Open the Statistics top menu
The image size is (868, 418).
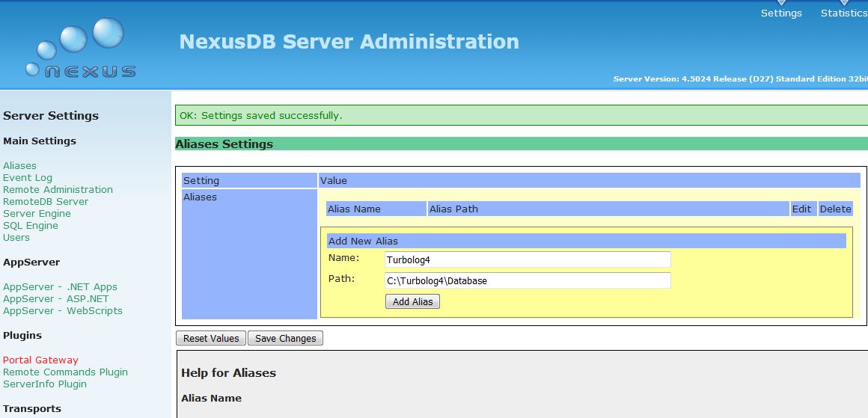(844, 13)
